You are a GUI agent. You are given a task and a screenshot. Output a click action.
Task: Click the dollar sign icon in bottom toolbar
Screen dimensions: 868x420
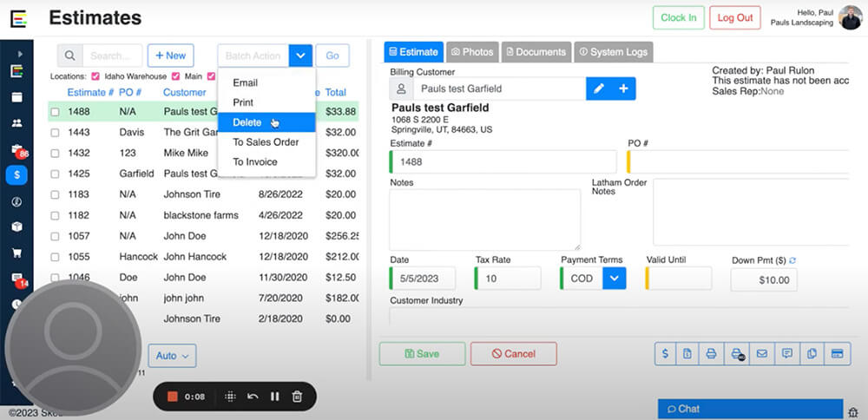click(x=665, y=354)
